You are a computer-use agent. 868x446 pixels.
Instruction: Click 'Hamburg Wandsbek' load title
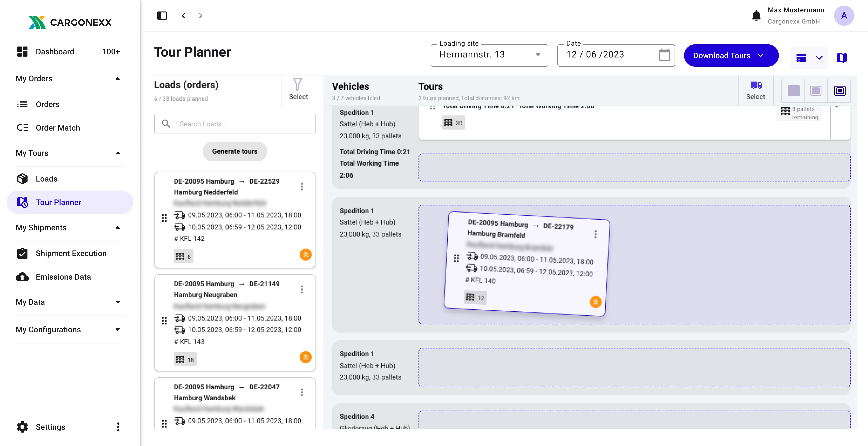(204, 398)
